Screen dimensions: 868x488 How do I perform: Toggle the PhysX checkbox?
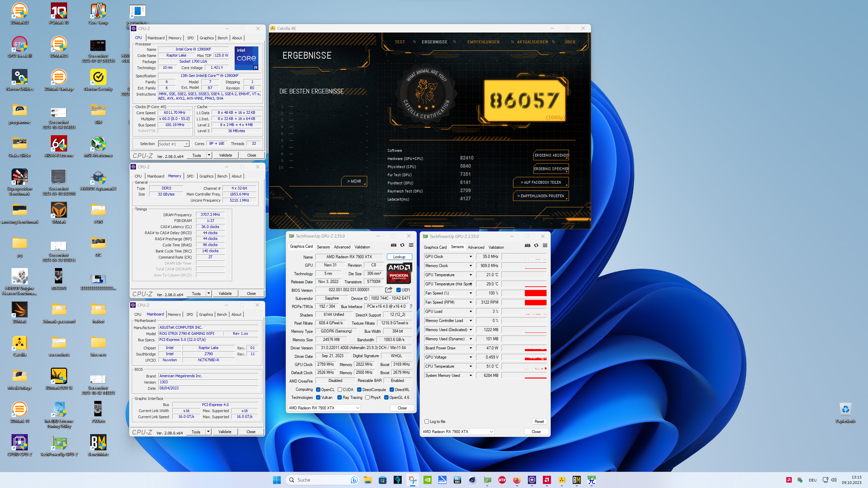click(367, 398)
